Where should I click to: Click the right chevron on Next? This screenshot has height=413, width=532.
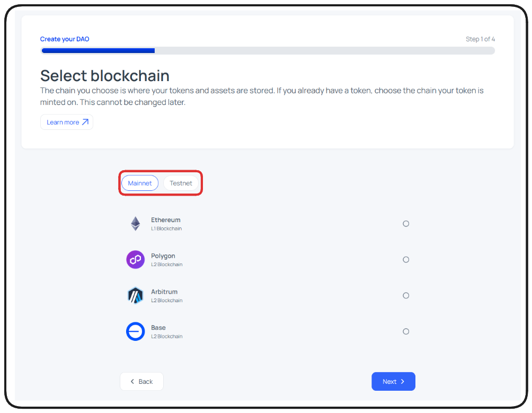click(x=403, y=382)
